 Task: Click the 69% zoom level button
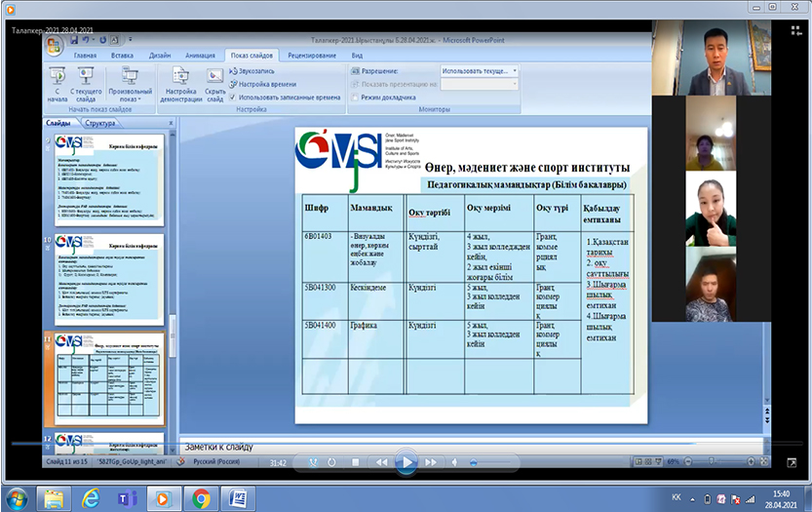tap(674, 461)
